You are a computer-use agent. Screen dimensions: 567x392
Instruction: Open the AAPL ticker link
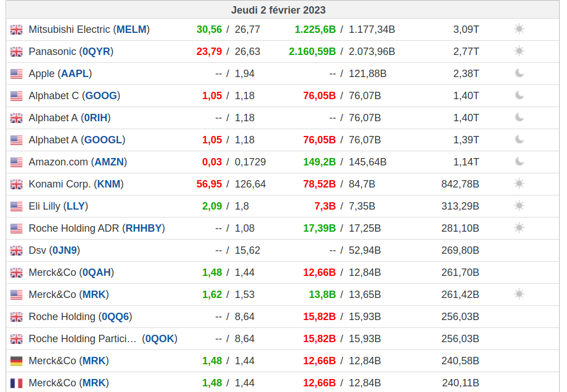(75, 74)
